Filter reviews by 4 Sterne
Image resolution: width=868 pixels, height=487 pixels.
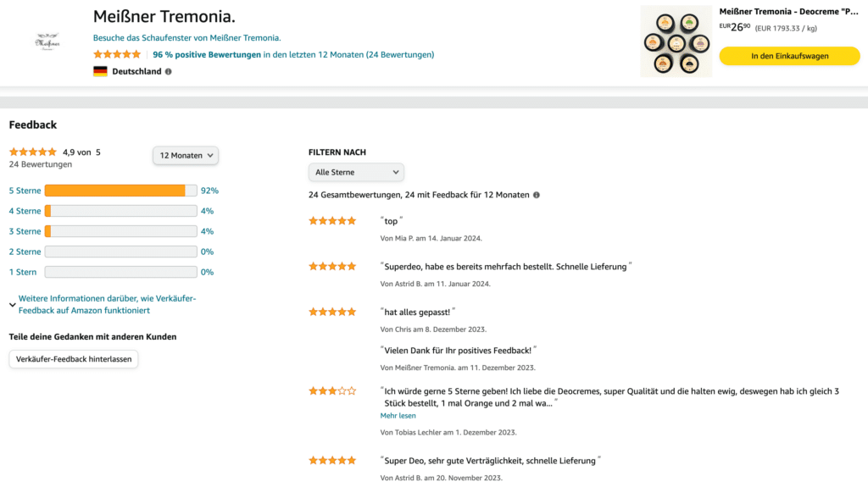(x=25, y=211)
